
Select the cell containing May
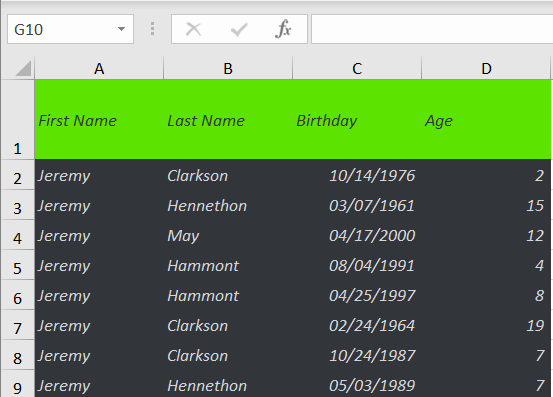coord(228,235)
